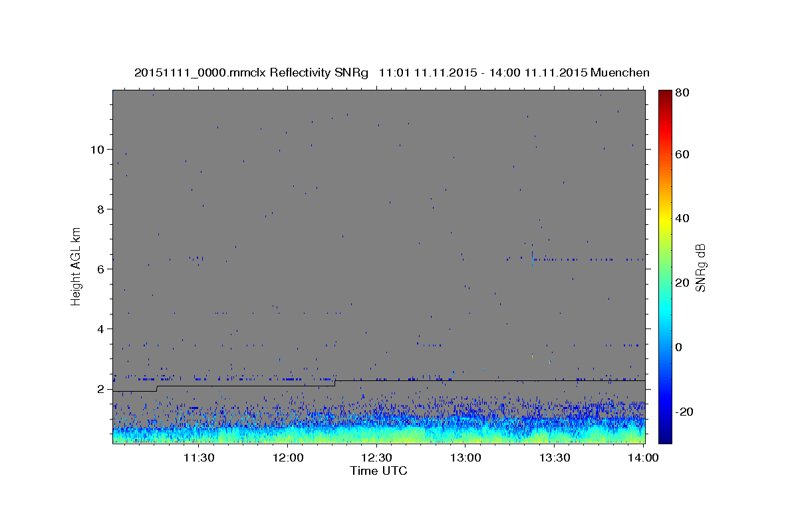Click the height tick label 6

[101, 269]
